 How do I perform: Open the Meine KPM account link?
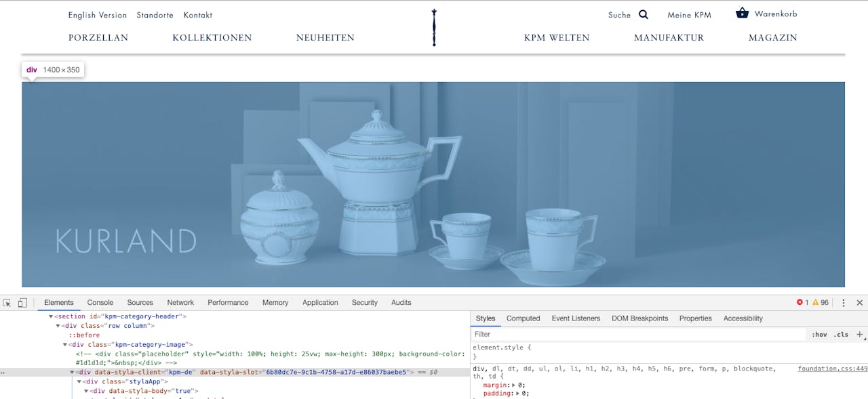coord(689,15)
